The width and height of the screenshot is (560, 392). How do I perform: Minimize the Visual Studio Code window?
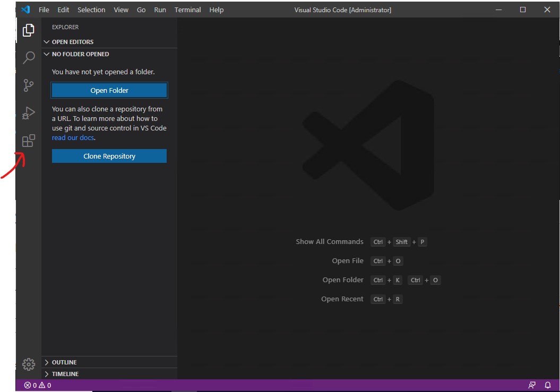499,10
